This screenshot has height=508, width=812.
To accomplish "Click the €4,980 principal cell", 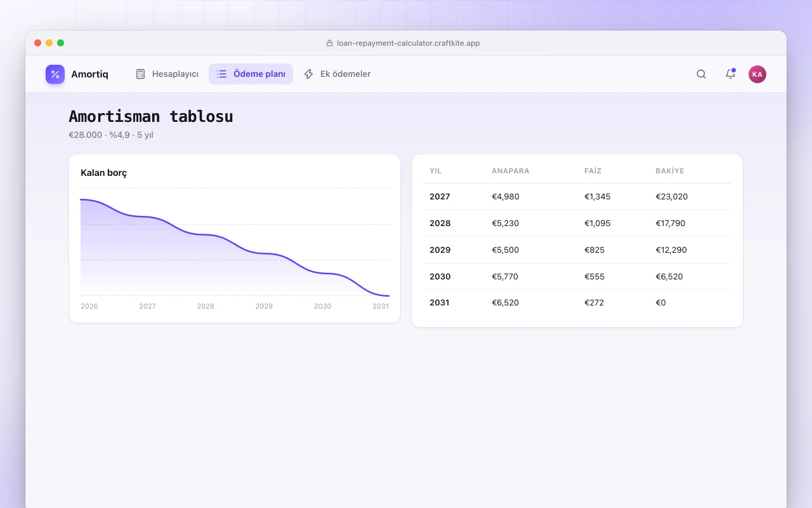I will (x=506, y=197).
